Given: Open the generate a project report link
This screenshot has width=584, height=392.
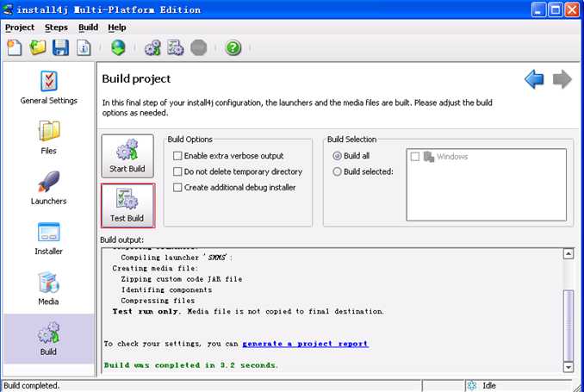Looking at the screenshot, I should coord(306,344).
